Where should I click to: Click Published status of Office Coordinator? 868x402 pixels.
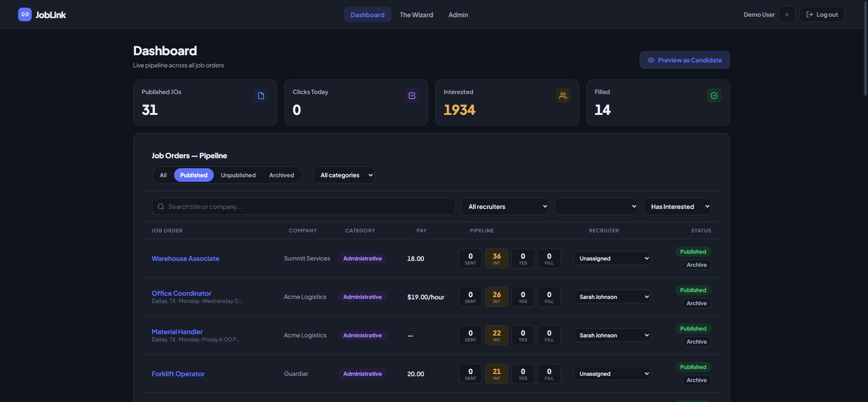click(693, 290)
